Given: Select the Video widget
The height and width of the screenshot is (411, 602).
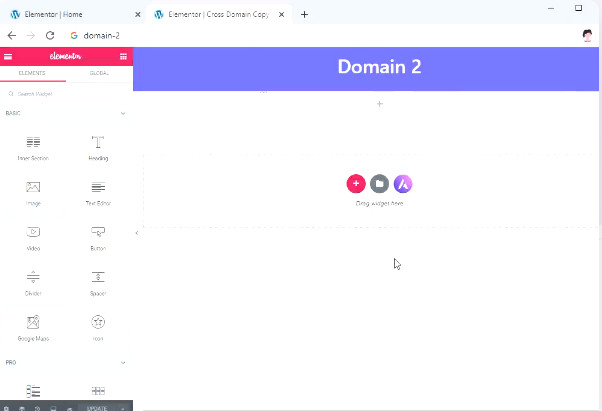Looking at the screenshot, I should (x=33, y=238).
